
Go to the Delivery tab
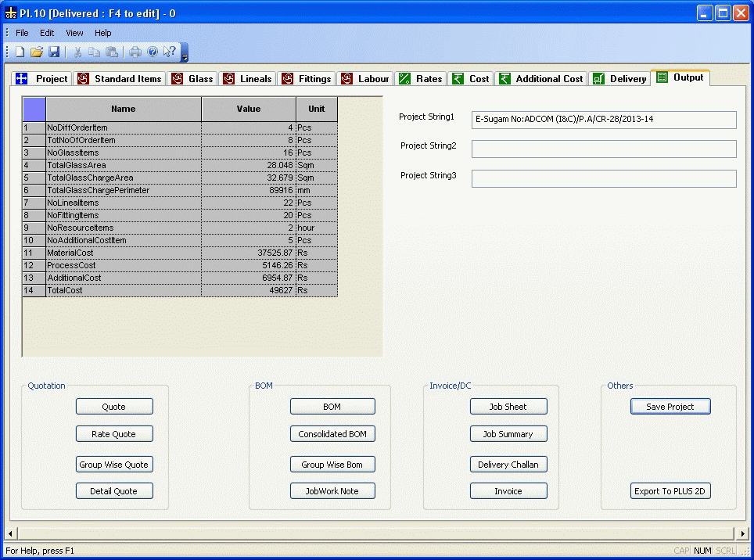[x=620, y=79]
